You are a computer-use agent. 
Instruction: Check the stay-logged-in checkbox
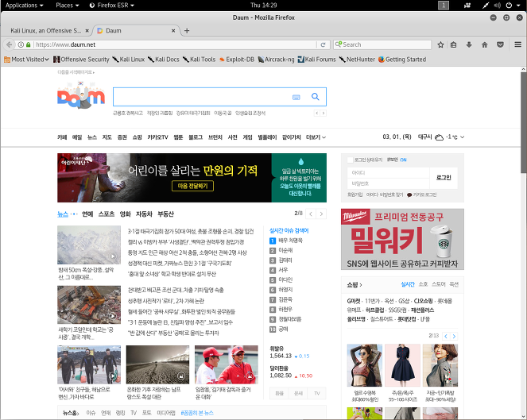[x=351, y=160]
